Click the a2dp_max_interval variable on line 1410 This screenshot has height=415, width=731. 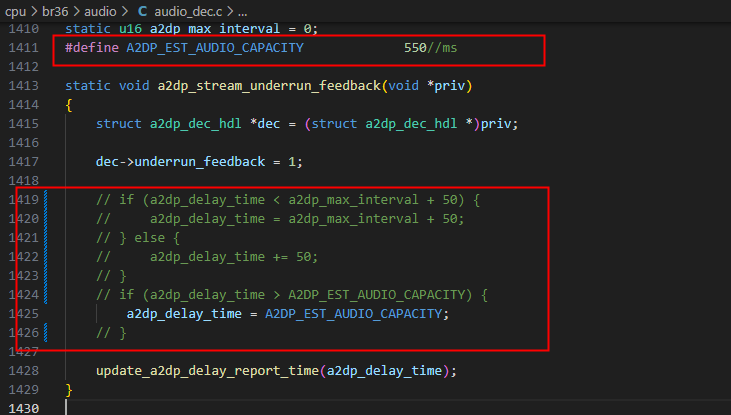pos(215,28)
